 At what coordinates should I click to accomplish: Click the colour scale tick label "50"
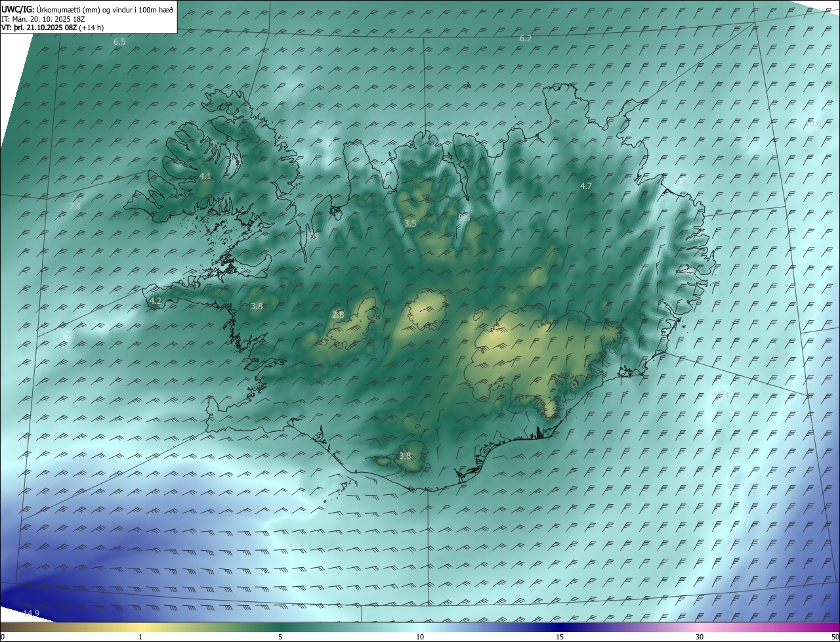[835, 637]
